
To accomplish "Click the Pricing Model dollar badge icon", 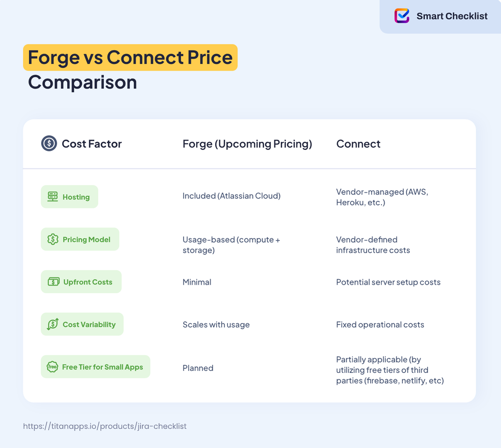I will pyautogui.click(x=53, y=239).
